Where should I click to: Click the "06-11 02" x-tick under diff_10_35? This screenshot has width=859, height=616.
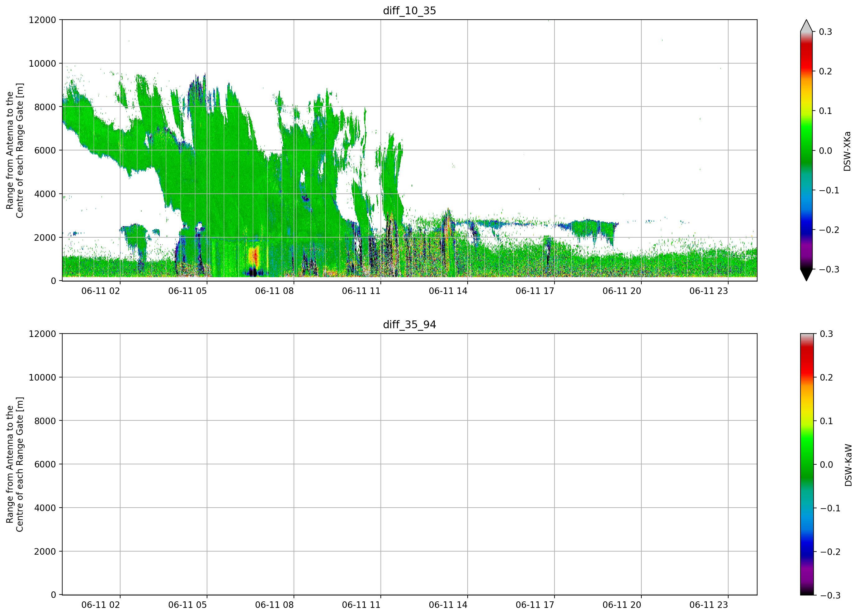(x=101, y=291)
